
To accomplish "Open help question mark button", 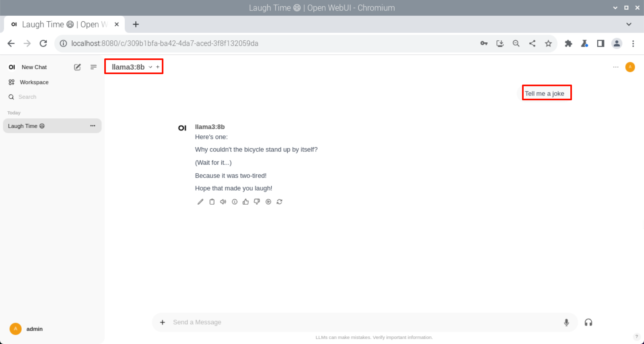I will coord(636,337).
